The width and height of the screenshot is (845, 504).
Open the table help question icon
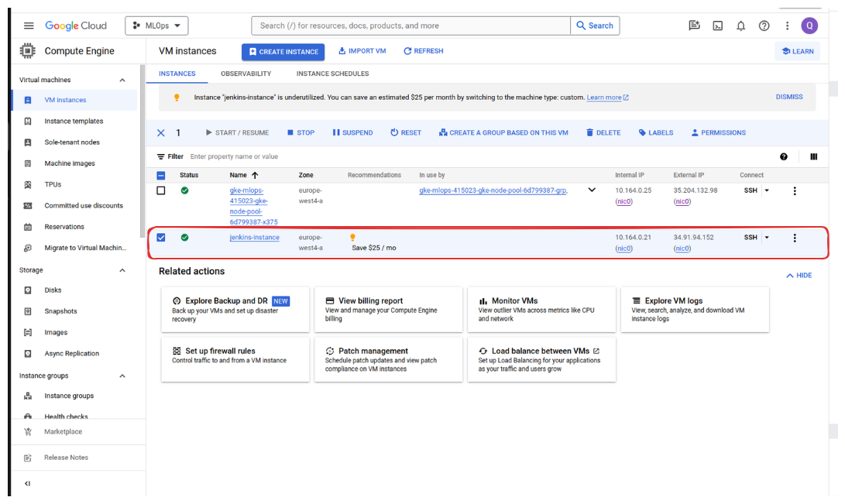pyautogui.click(x=784, y=156)
